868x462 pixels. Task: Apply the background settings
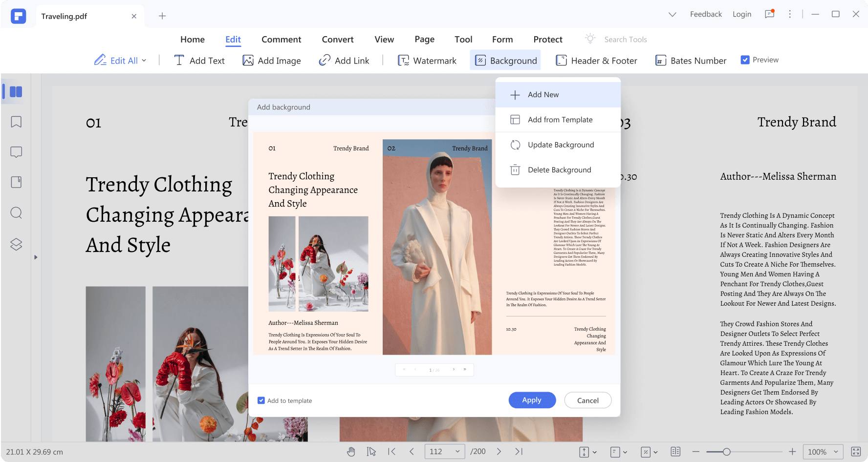pyautogui.click(x=532, y=400)
